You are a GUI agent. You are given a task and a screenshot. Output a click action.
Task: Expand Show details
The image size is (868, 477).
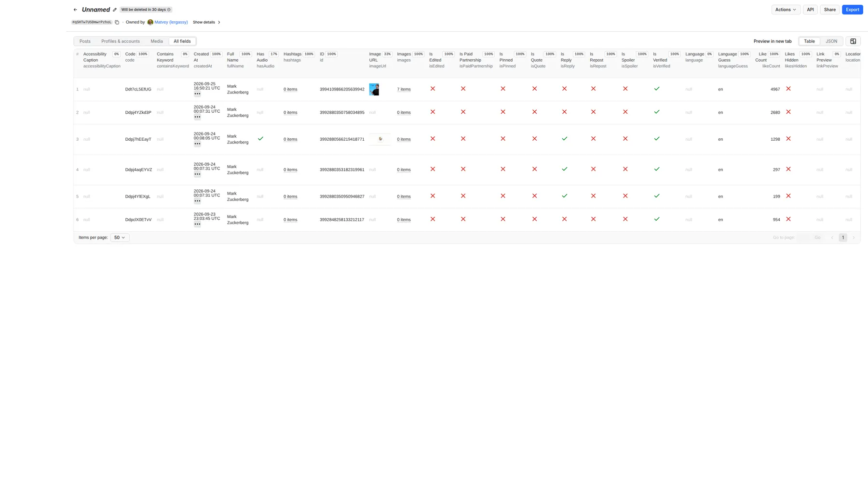click(x=206, y=22)
